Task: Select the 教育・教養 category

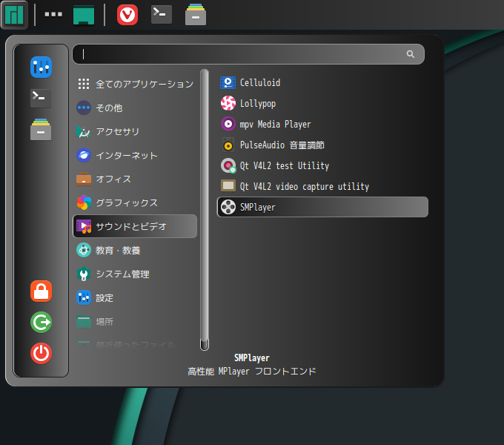Action: click(135, 250)
